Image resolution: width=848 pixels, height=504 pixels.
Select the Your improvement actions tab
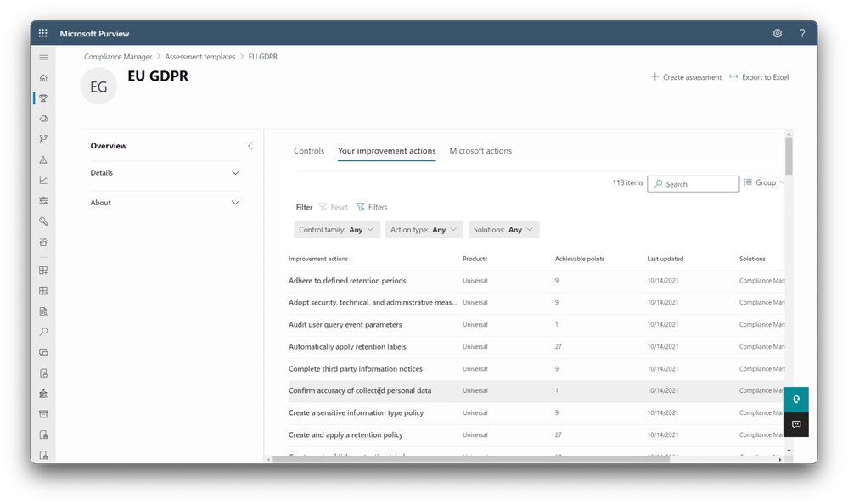click(x=387, y=151)
